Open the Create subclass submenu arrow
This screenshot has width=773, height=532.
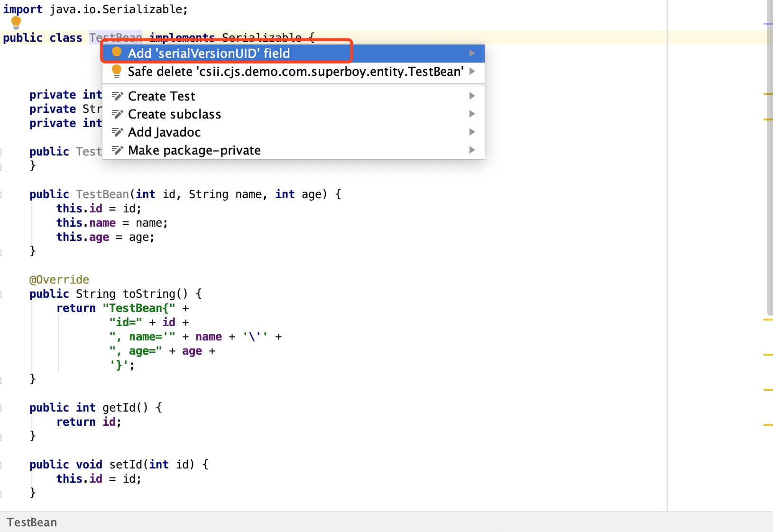pos(472,114)
